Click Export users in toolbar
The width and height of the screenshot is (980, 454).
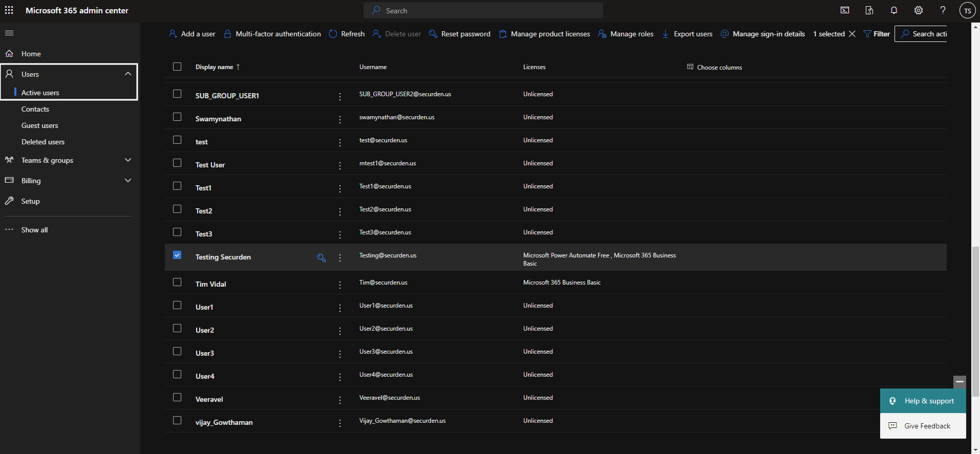click(688, 34)
